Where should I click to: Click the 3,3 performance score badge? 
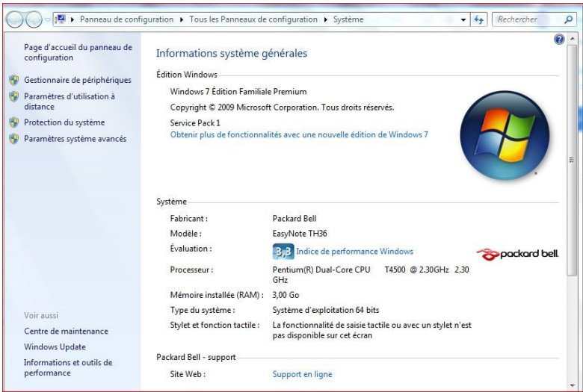tap(283, 252)
